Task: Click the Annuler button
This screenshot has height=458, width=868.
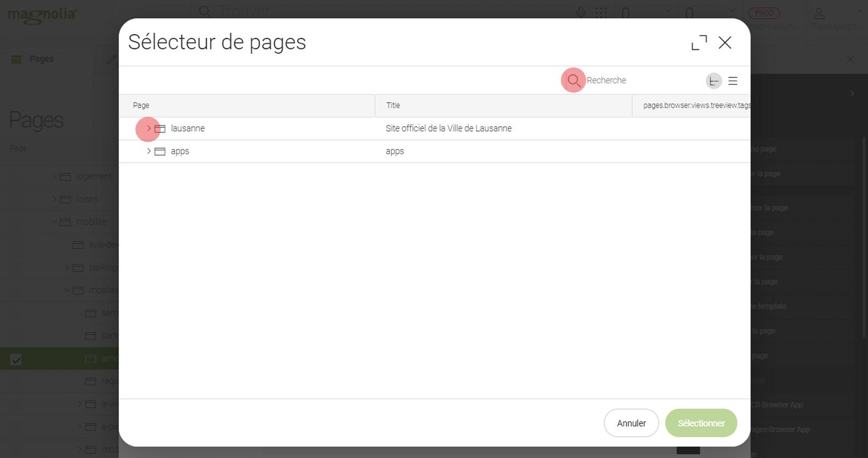Action: (x=631, y=423)
